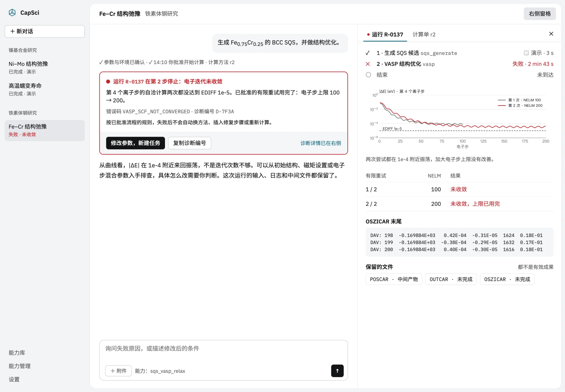Add an attachment with ＋附件

click(118, 371)
